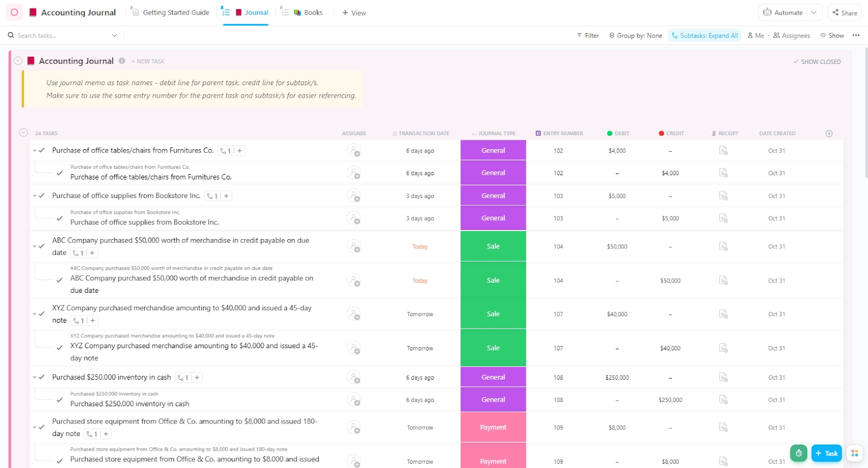Viewport: 868px width, 468px height.
Task: Click the add column plus icon
Action: (829, 133)
